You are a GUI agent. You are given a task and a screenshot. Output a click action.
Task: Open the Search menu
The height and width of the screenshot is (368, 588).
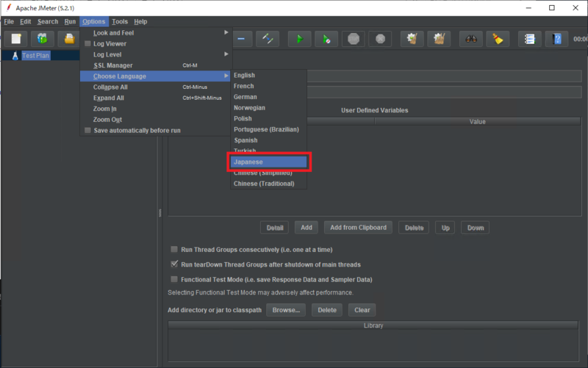[48, 21]
